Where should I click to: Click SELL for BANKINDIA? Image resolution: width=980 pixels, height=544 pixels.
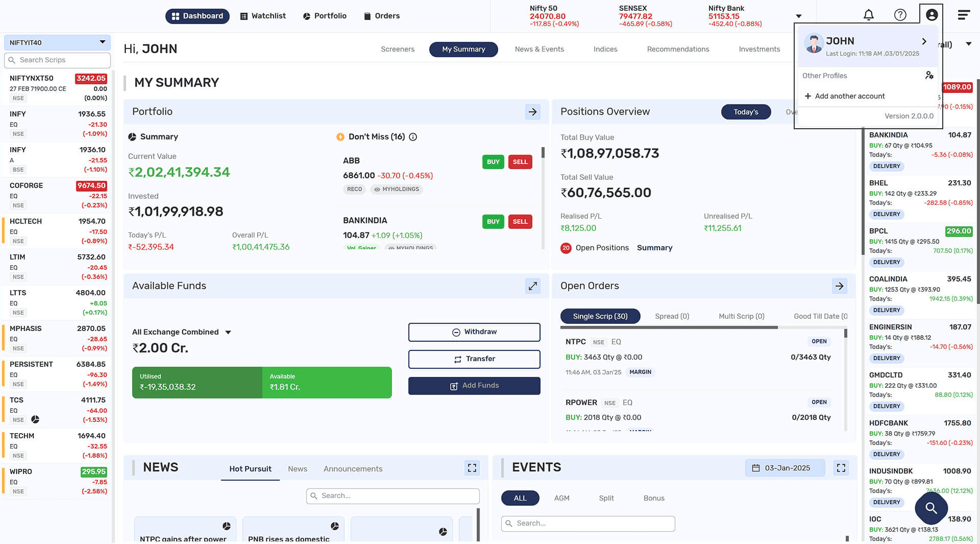[520, 222]
